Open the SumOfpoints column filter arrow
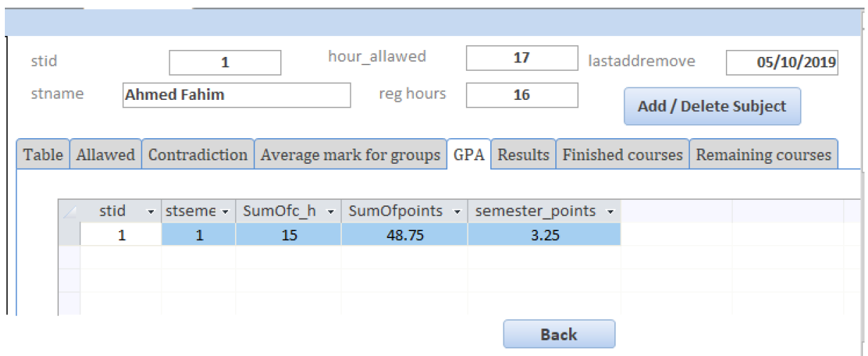Screen dimensions: 868x356 (x=458, y=212)
